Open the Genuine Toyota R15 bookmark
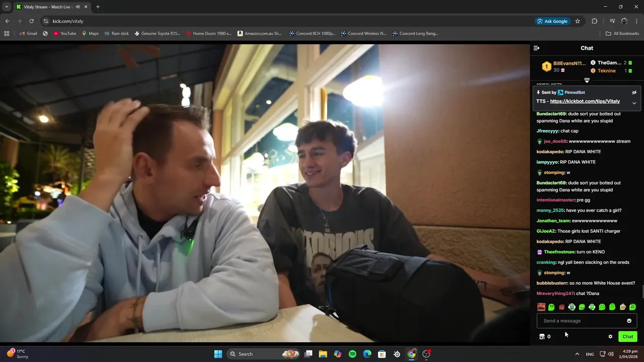This screenshot has width=644, height=362. [157, 34]
